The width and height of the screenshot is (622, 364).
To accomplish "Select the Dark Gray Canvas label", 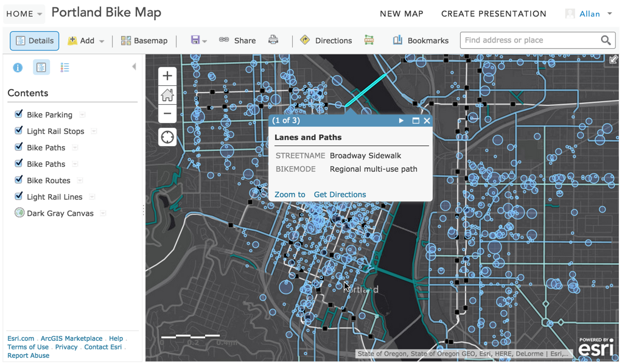I will tap(60, 213).
